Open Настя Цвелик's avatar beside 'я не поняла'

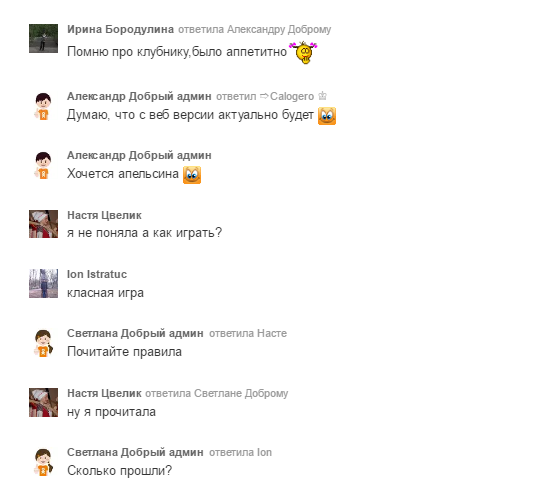(x=43, y=224)
